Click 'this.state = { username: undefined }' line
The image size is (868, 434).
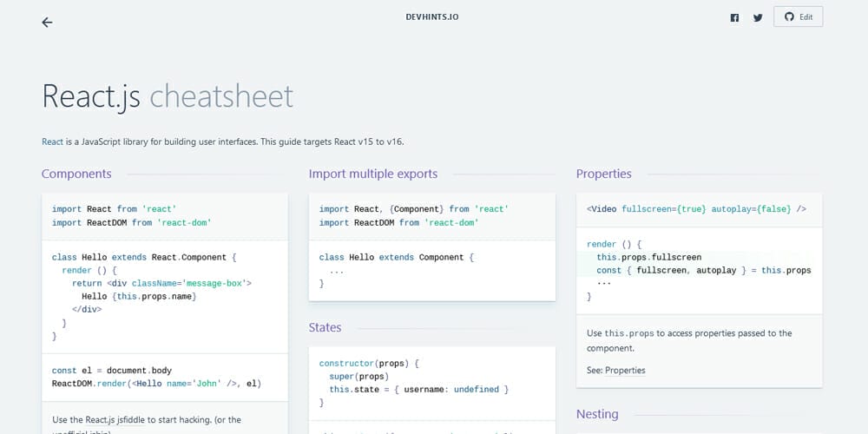(x=418, y=390)
